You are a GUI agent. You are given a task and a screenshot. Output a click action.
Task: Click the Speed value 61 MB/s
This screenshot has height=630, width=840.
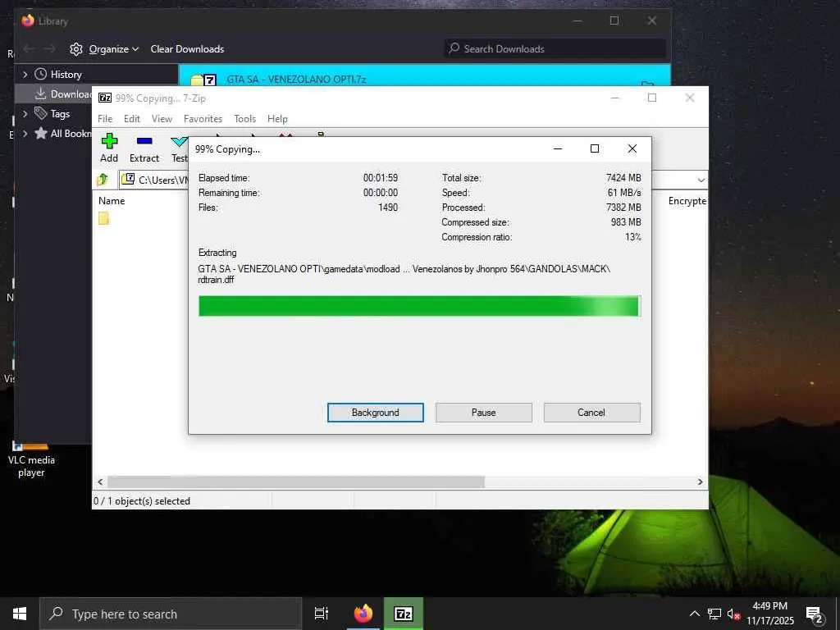624,192
